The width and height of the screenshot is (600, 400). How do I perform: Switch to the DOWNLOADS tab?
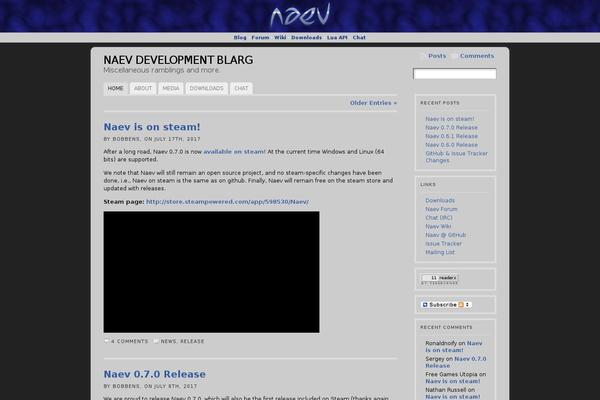[x=207, y=88]
